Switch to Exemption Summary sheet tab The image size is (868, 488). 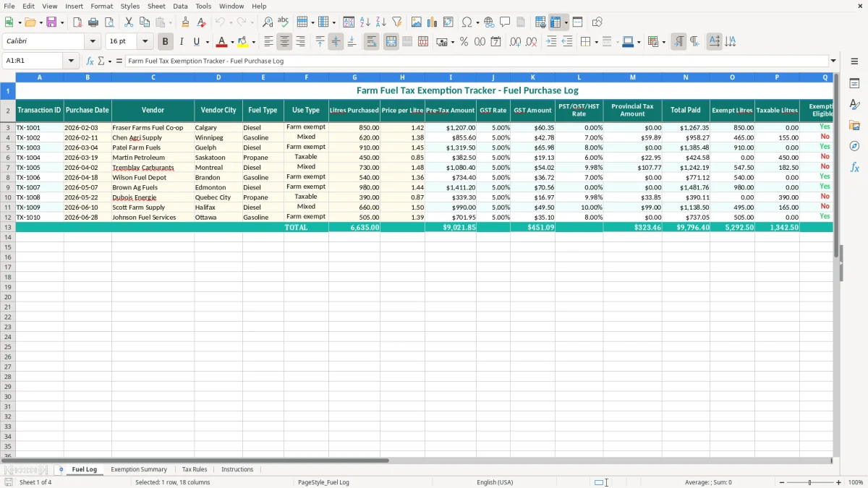coord(139,469)
